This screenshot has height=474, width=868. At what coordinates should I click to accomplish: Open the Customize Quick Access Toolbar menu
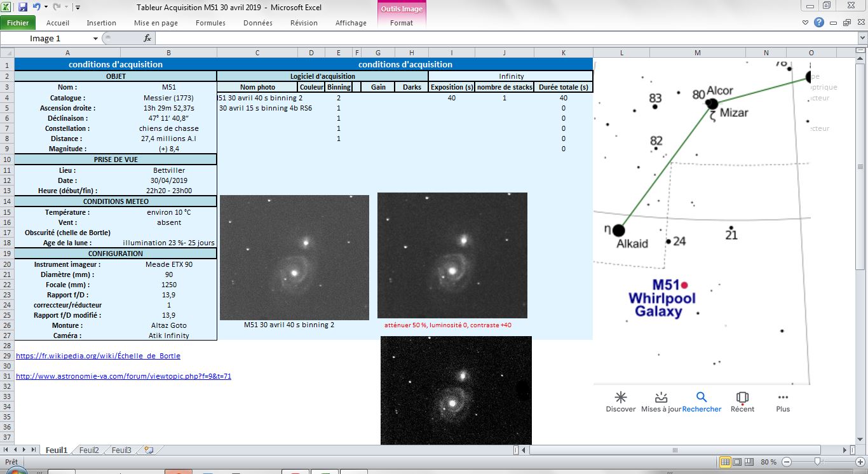[78, 6]
